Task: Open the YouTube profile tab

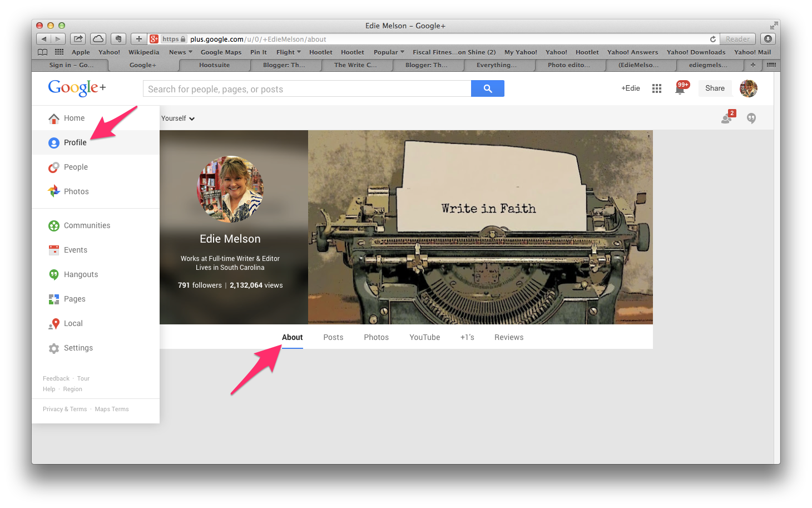Action: (425, 337)
